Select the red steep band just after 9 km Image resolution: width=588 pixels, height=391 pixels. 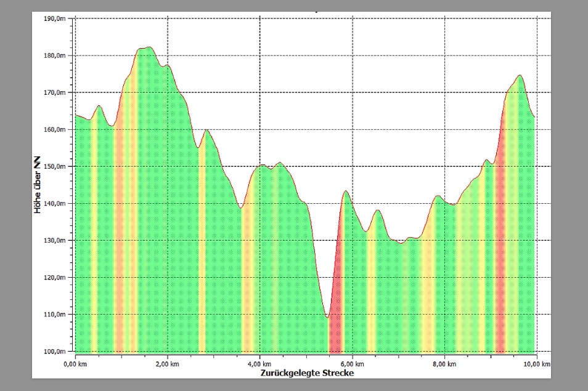500,246
